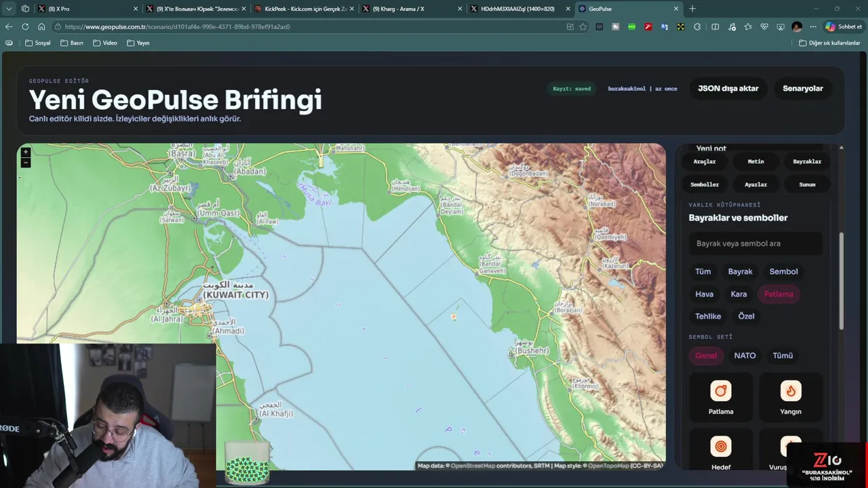Open the app install icon in address bar

click(x=570, y=26)
